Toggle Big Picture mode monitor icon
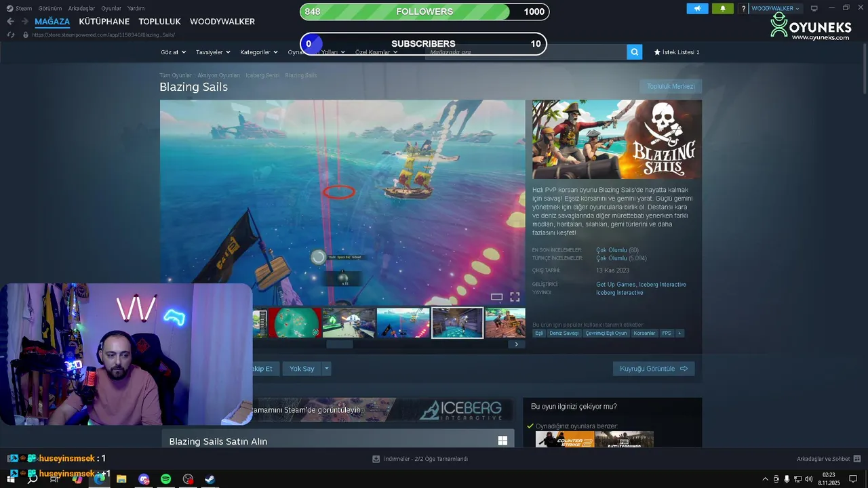 coord(814,8)
